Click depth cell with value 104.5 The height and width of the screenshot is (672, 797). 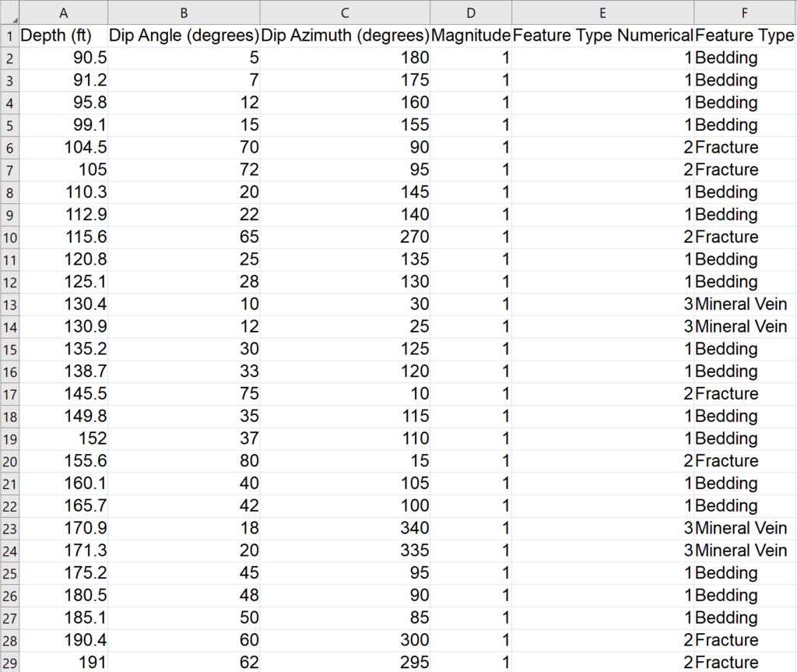63,147
